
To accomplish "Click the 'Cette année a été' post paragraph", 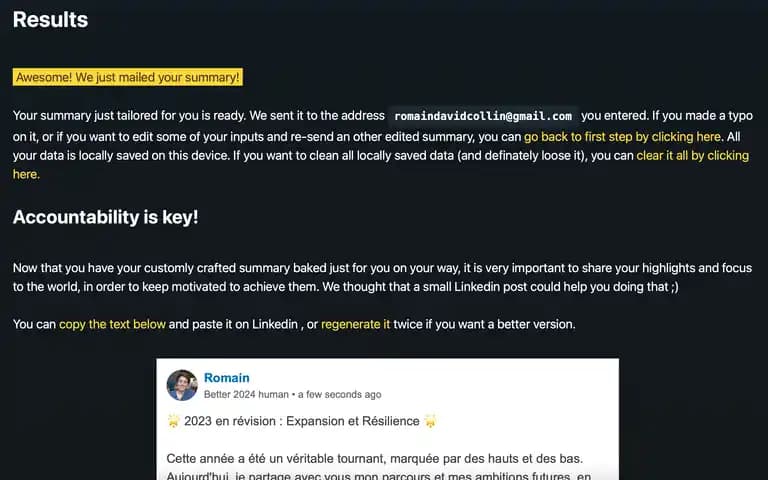I will pos(378,467).
